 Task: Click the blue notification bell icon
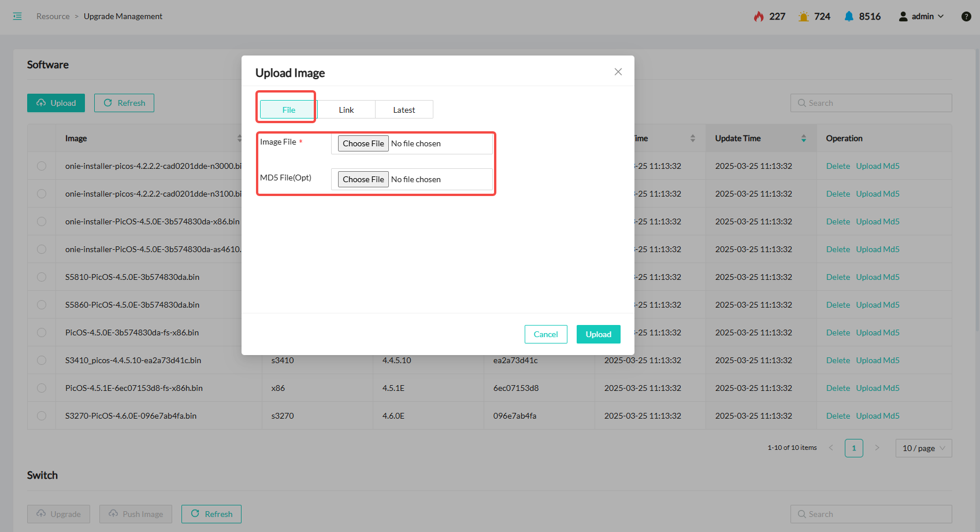coord(848,16)
